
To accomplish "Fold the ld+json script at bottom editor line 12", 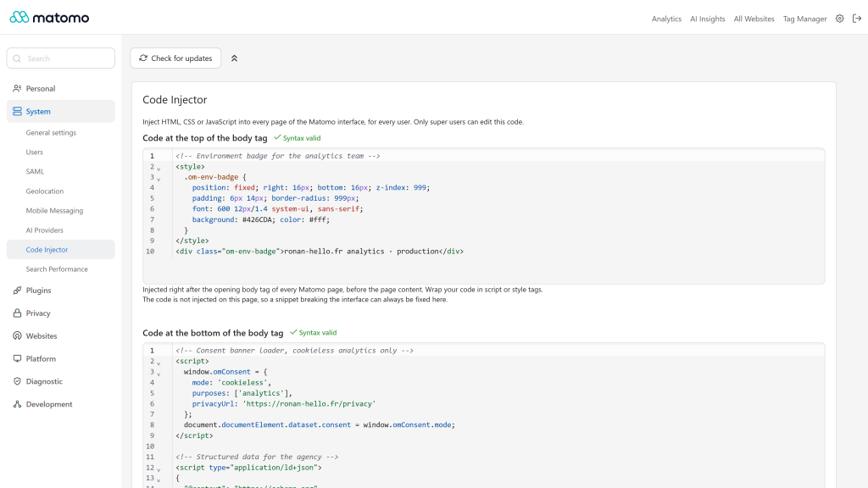I will 159,469.
